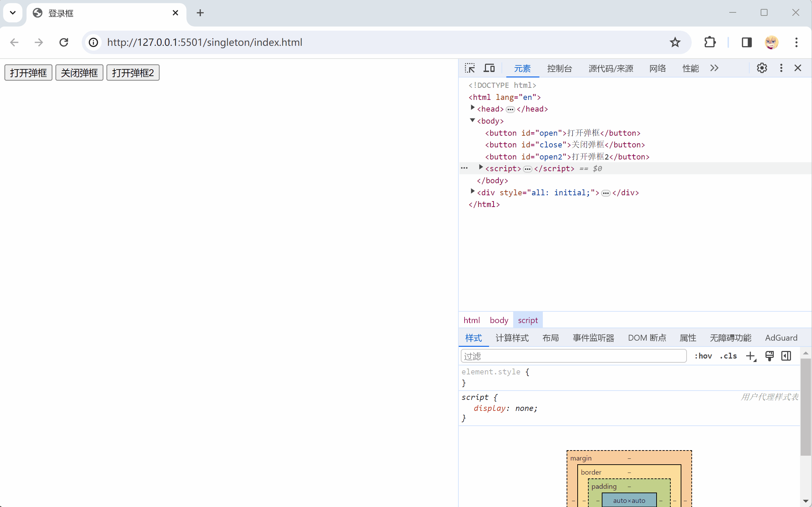Open DevTools settings gear
This screenshot has height=507, width=812.
tap(762, 68)
